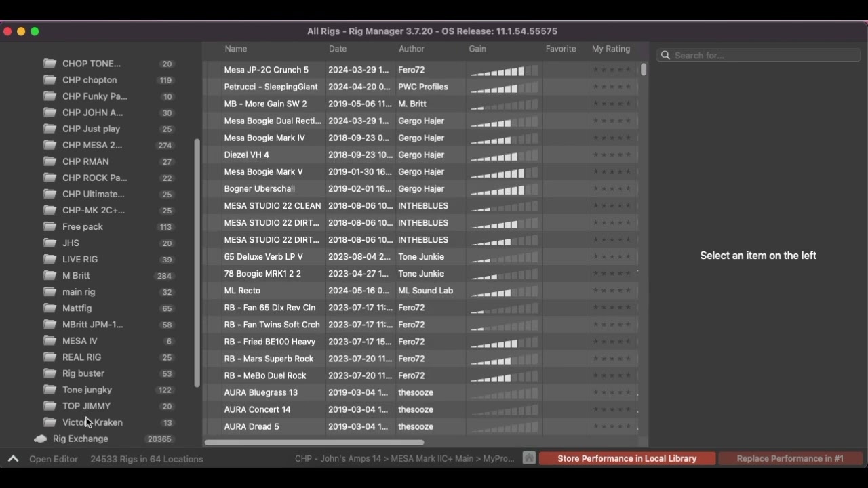The height and width of the screenshot is (488, 868).
Task: Sort rigs by the Name column header
Action: coord(236,49)
